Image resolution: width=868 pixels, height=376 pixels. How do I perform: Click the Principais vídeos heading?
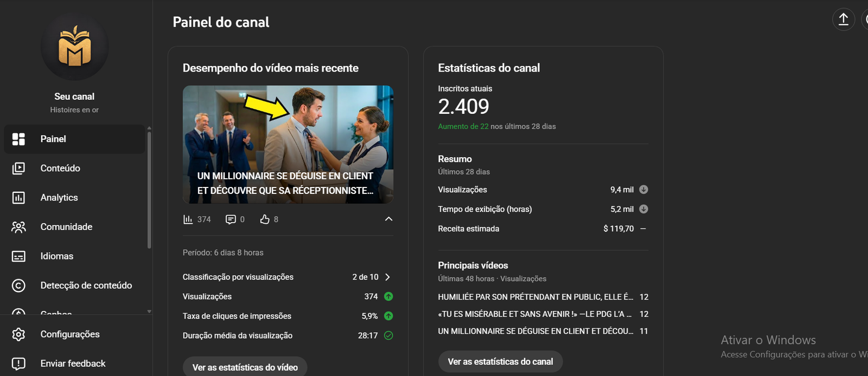click(x=473, y=265)
